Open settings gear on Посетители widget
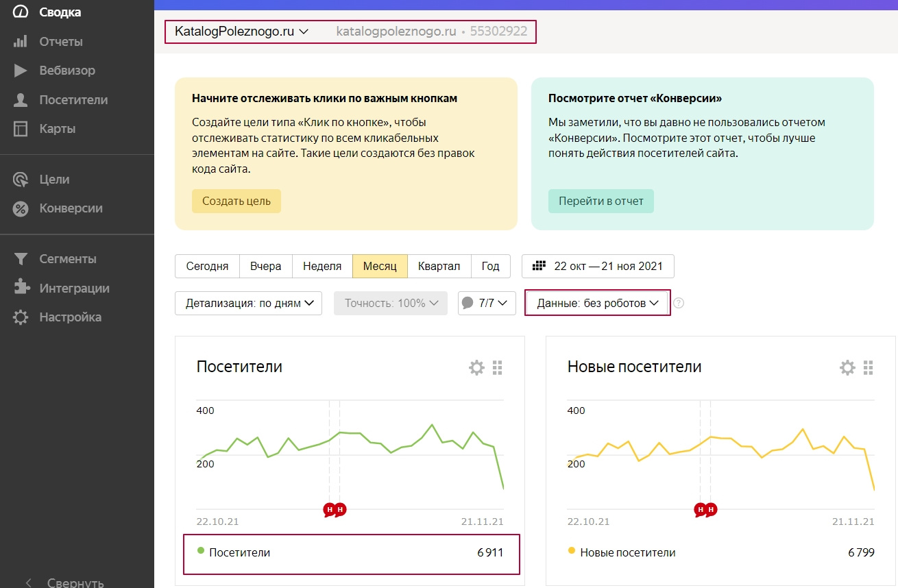The image size is (898, 588). tap(476, 368)
